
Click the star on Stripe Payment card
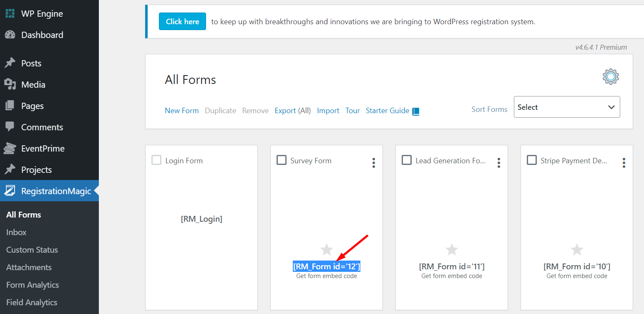pos(577,250)
